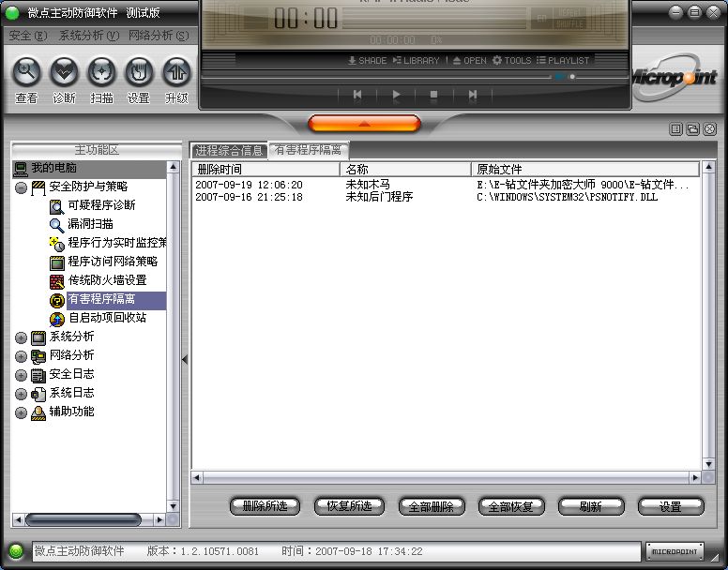
Task: Collapse the 安全防护与策略 tree node
Action: click(x=21, y=187)
